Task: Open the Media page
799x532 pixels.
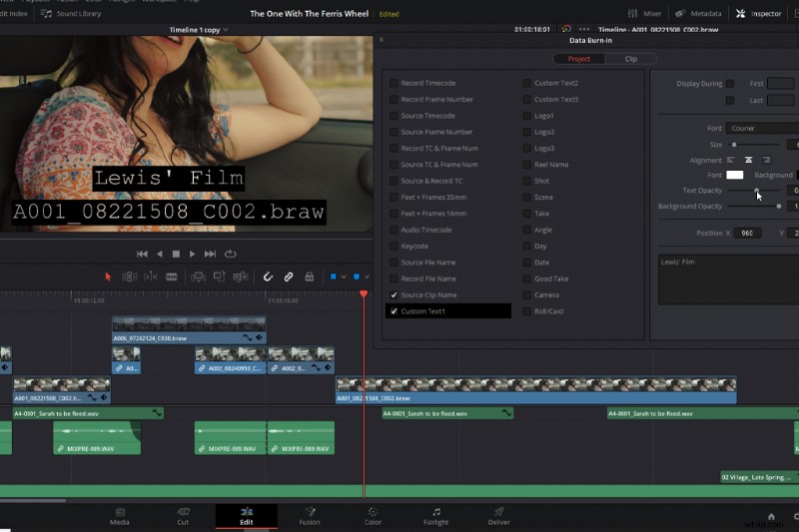Action: (x=120, y=516)
